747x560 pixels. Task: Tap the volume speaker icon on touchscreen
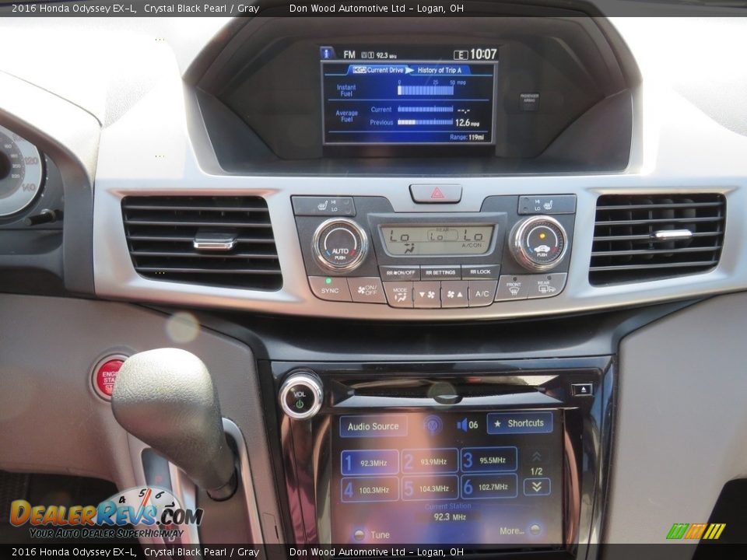(463, 424)
